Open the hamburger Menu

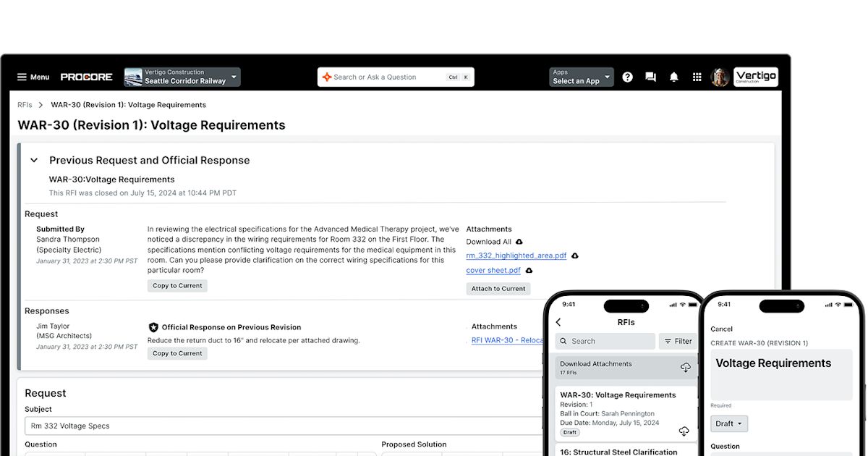coord(33,77)
